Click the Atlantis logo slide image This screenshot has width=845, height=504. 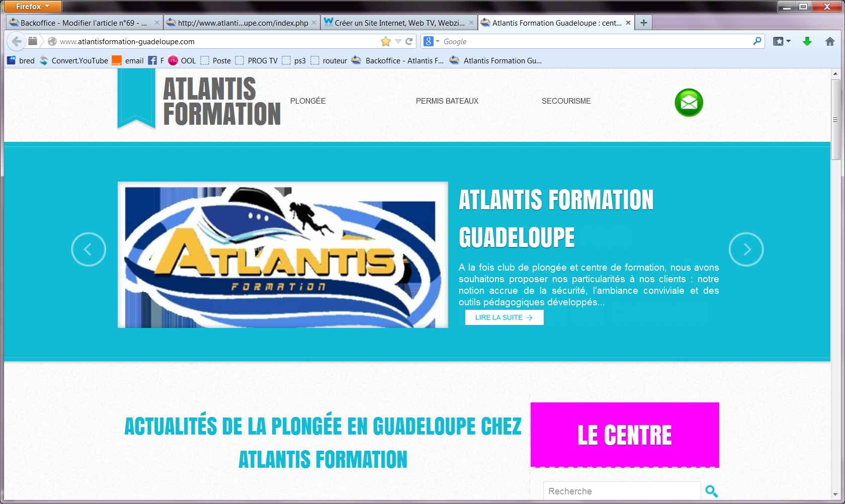point(283,255)
